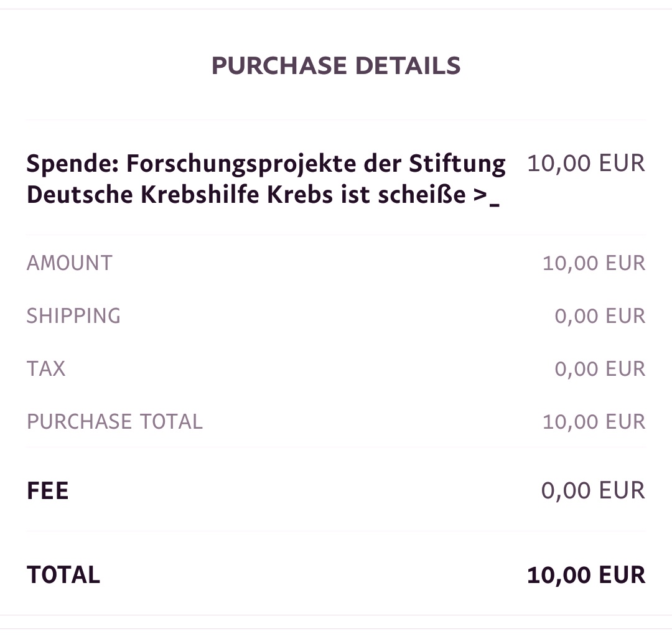
Task: Click the AMOUNT label
Action: (x=70, y=263)
